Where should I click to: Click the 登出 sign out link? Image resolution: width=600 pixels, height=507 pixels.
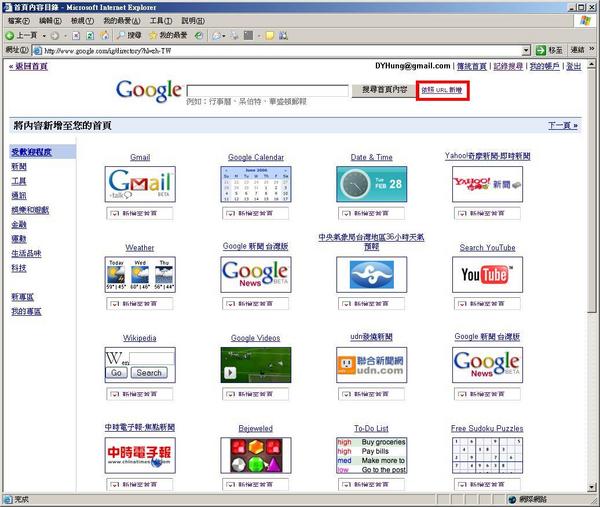[x=574, y=66]
